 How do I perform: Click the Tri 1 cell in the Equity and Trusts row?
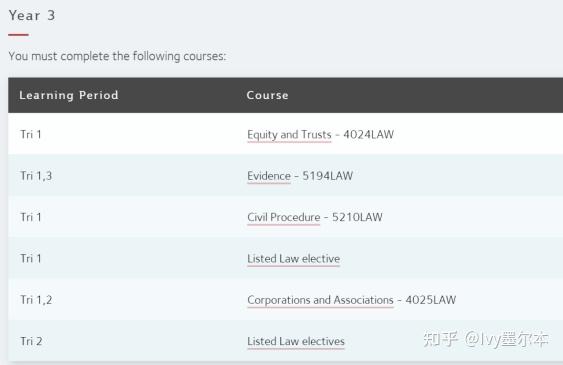point(31,135)
